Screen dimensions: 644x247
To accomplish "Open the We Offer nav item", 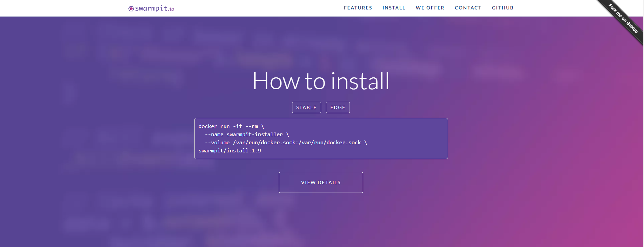I will coord(430,8).
